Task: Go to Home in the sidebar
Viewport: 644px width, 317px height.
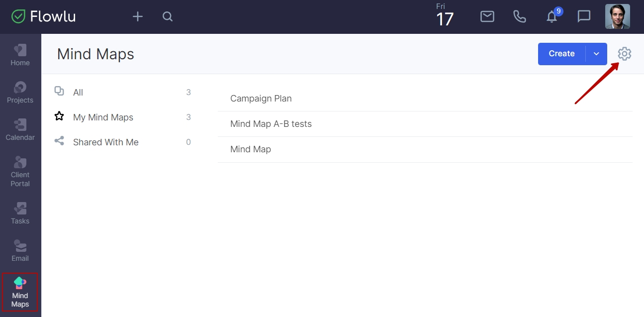Action: (x=20, y=55)
